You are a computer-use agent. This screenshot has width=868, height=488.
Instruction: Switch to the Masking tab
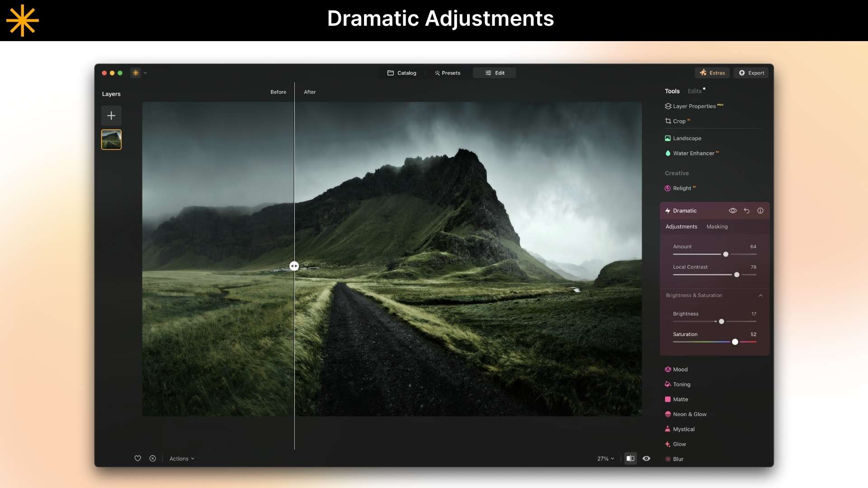tap(717, 227)
